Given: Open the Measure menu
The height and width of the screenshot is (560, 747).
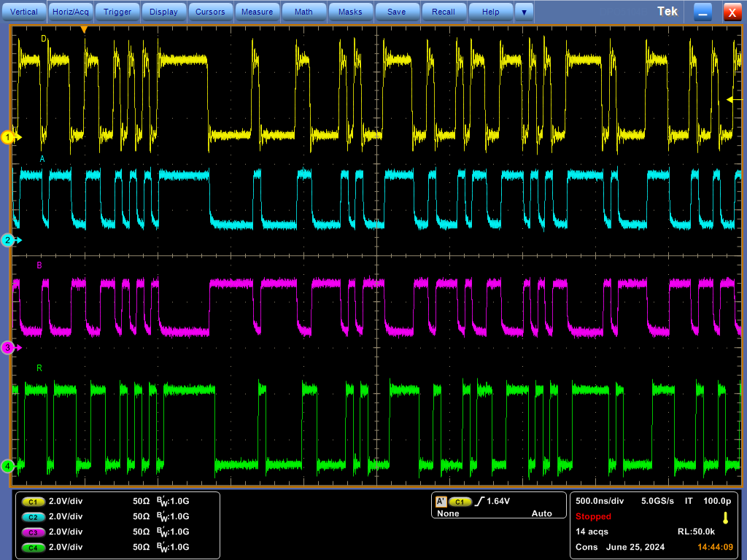Looking at the screenshot, I should pyautogui.click(x=257, y=12).
